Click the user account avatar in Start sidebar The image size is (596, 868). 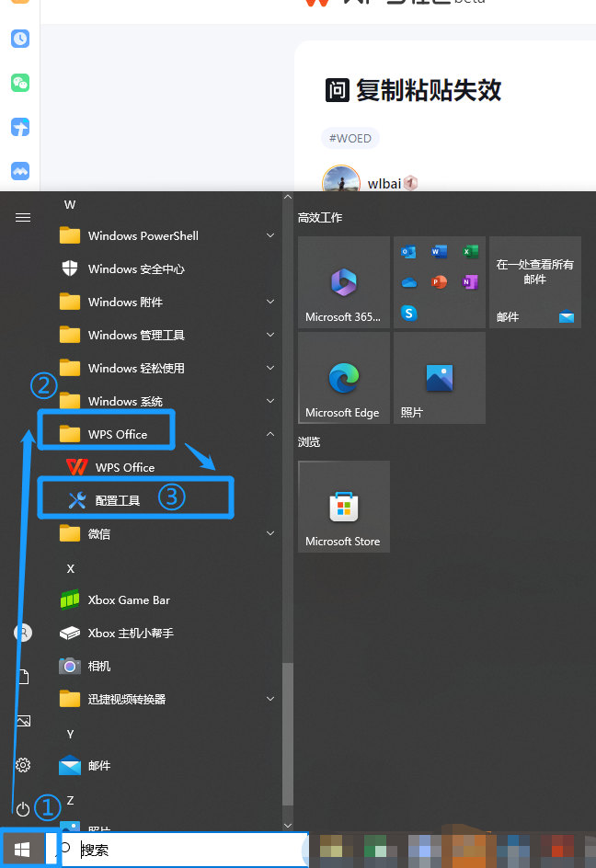tap(23, 633)
